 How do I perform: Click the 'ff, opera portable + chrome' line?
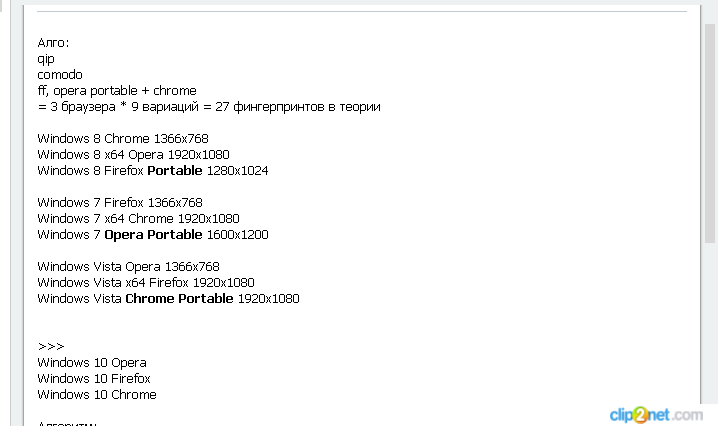click(116, 90)
